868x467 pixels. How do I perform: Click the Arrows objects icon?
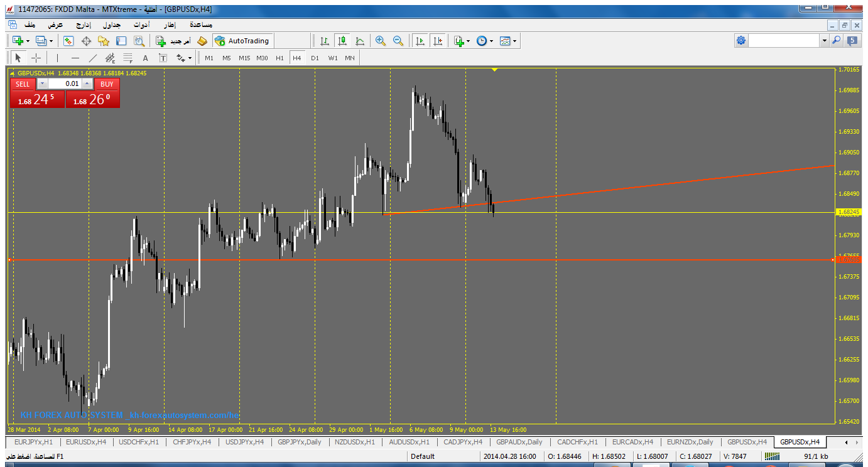[180, 58]
